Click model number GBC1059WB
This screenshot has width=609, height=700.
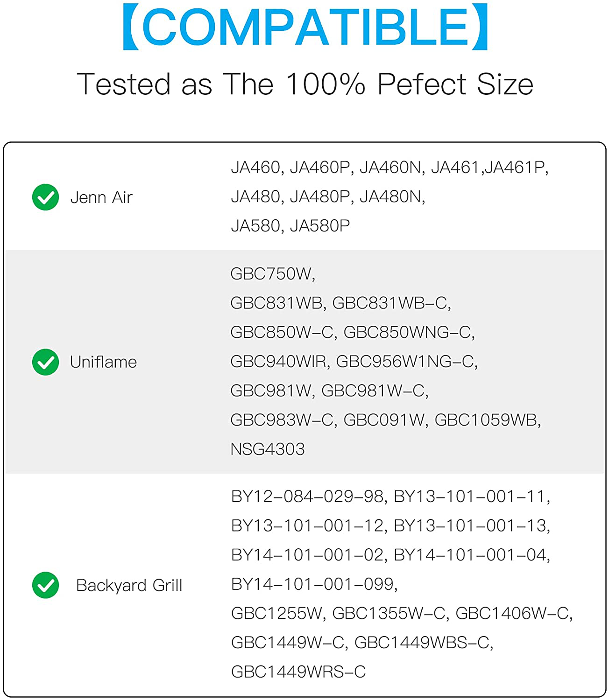click(x=486, y=420)
